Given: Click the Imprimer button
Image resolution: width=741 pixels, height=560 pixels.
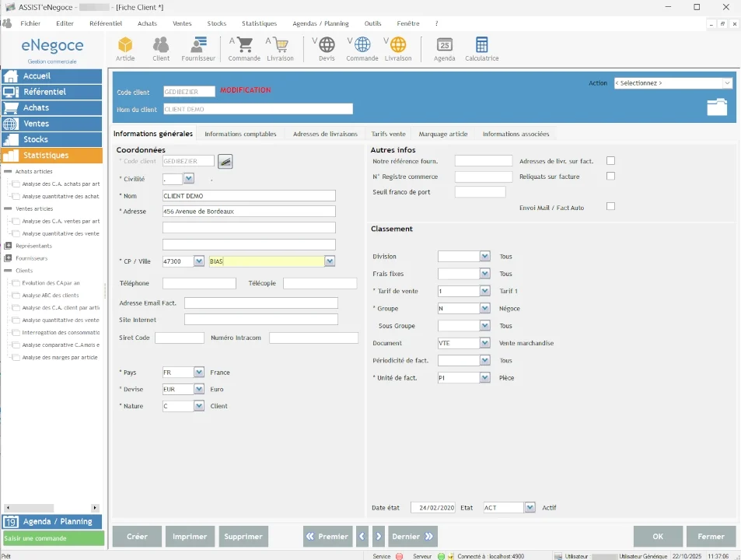Looking at the screenshot, I should [190, 537].
